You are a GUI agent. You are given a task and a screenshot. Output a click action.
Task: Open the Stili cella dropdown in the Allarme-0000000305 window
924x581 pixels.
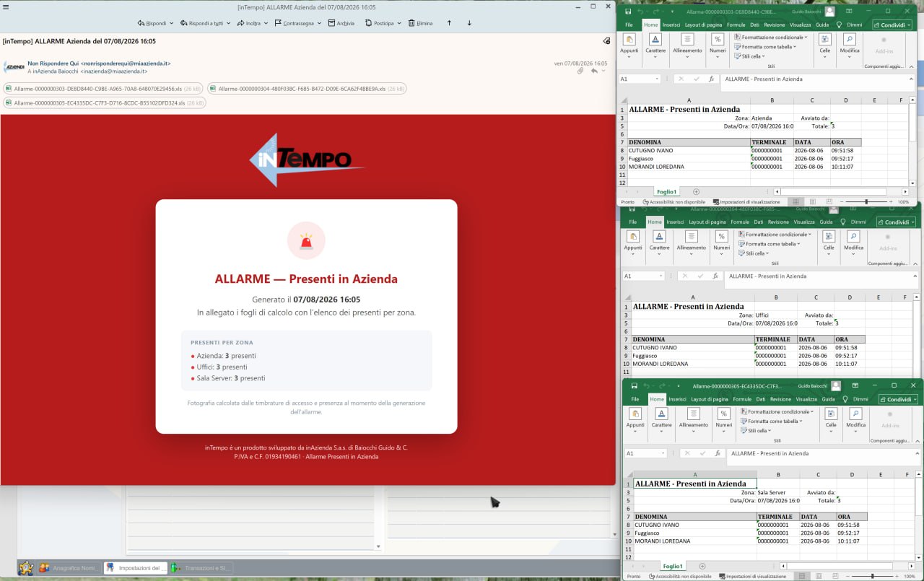pyautogui.click(x=757, y=431)
